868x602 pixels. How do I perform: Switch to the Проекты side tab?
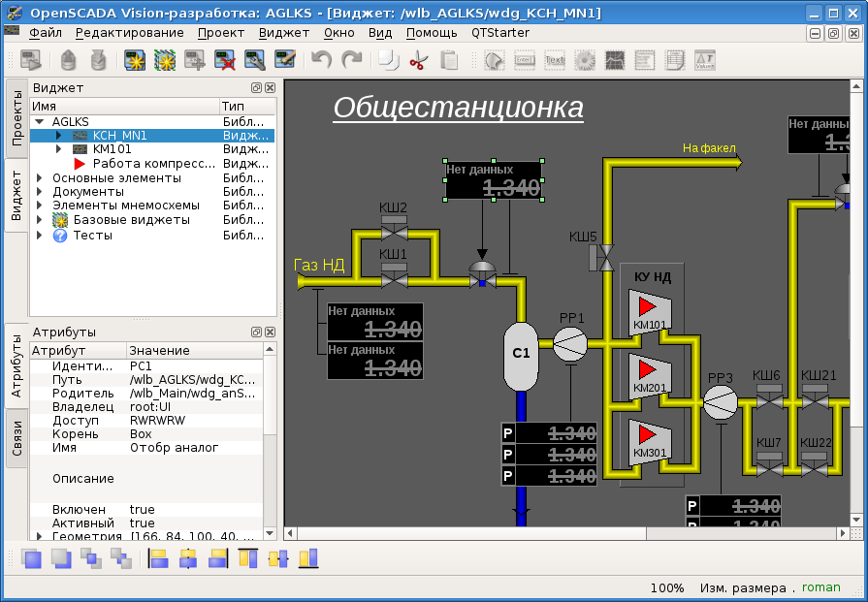tap(16, 118)
